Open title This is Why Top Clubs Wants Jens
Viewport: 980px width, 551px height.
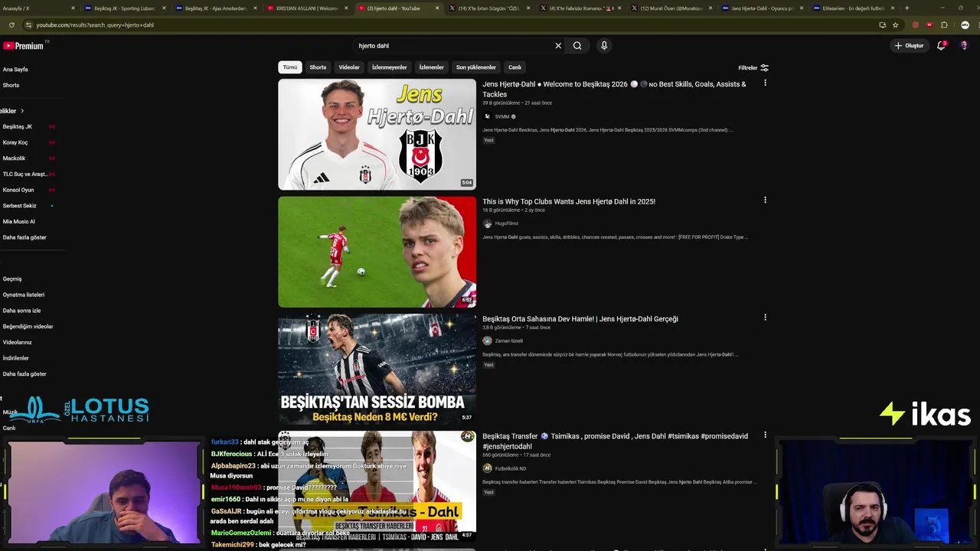pos(569,201)
